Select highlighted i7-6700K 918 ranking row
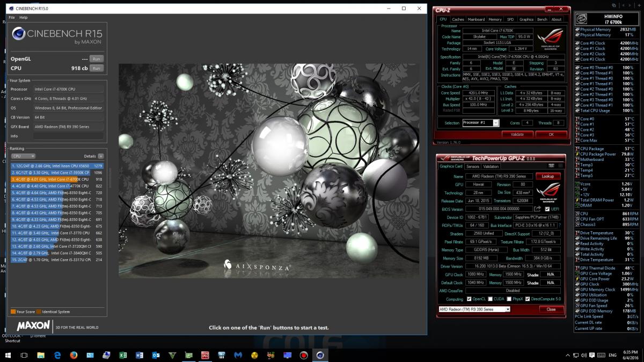This screenshot has width=644, height=362. (x=57, y=179)
